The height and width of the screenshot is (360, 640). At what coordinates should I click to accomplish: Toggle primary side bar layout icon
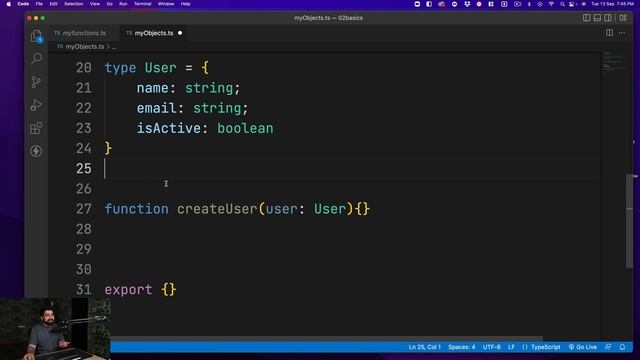587,18
